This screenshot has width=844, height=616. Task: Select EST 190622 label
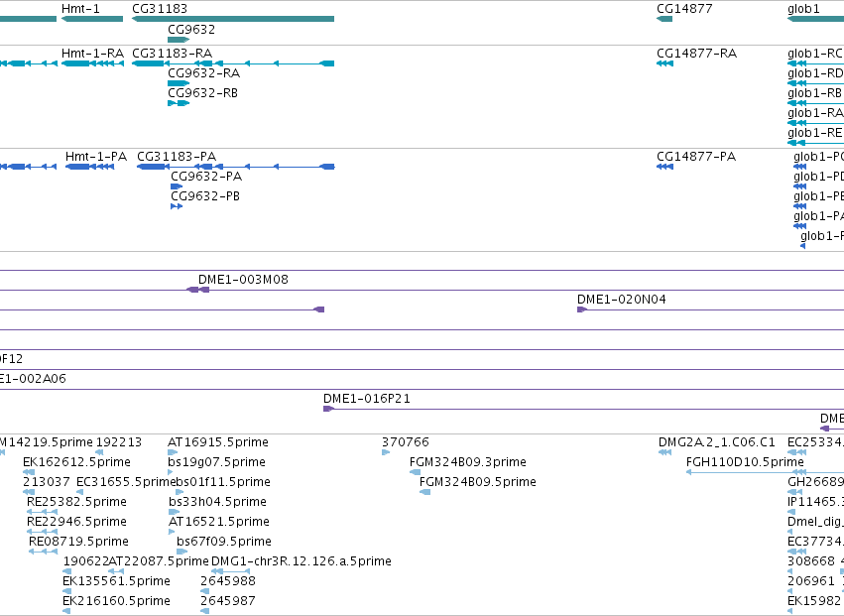(85, 561)
